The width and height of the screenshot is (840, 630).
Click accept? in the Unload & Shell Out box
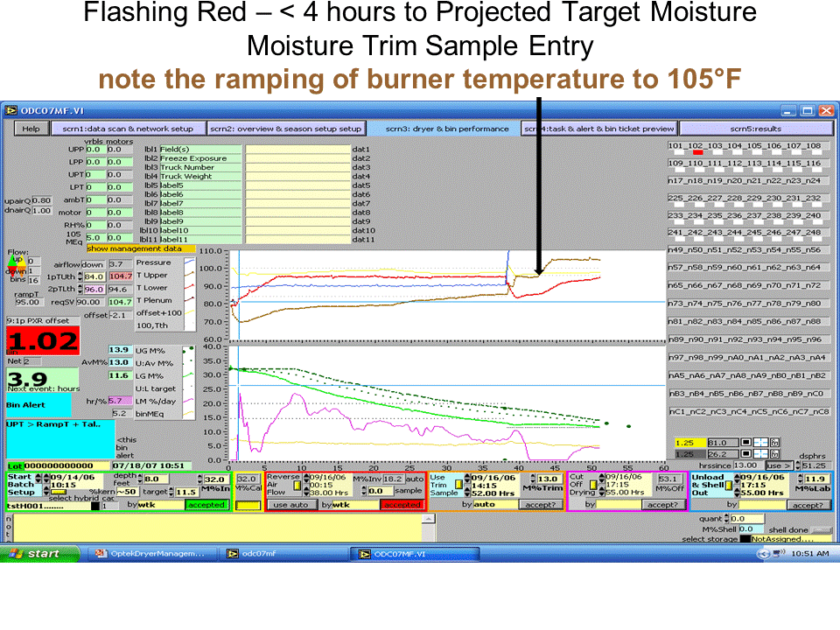pos(808,505)
